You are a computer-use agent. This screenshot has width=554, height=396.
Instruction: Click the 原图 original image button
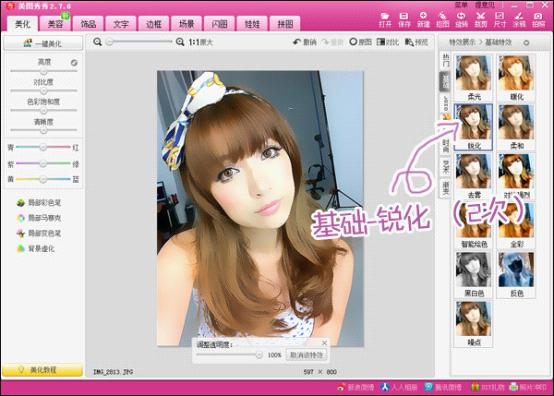(x=360, y=42)
